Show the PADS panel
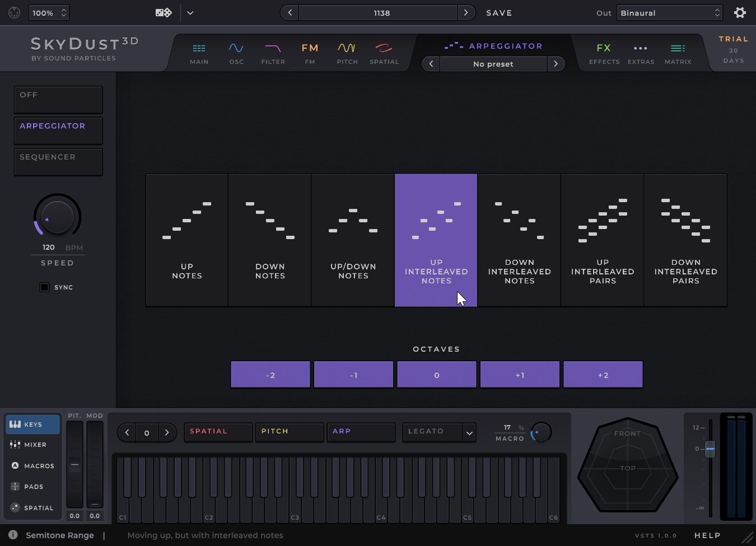756x546 pixels. coord(32,487)
